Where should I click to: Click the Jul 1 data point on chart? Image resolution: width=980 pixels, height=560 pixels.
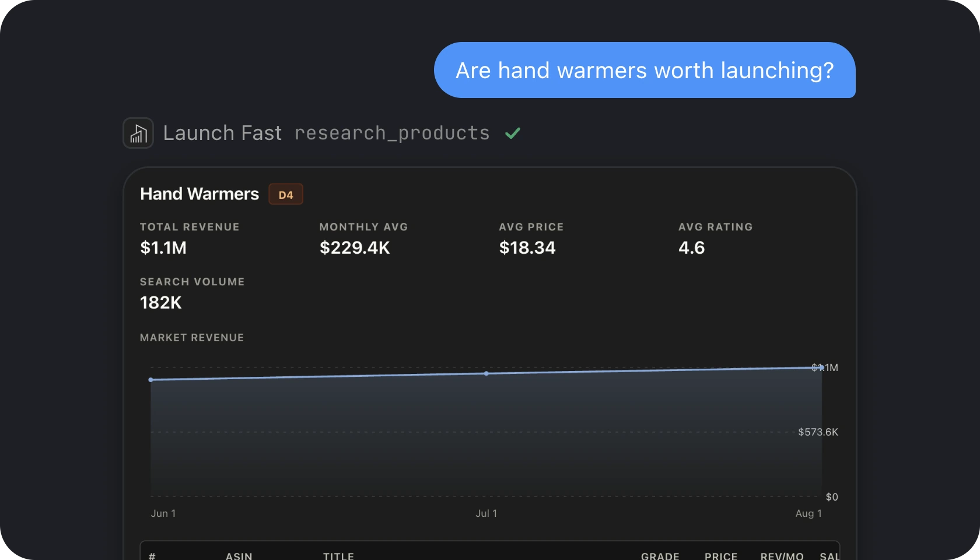coord(487,373)
